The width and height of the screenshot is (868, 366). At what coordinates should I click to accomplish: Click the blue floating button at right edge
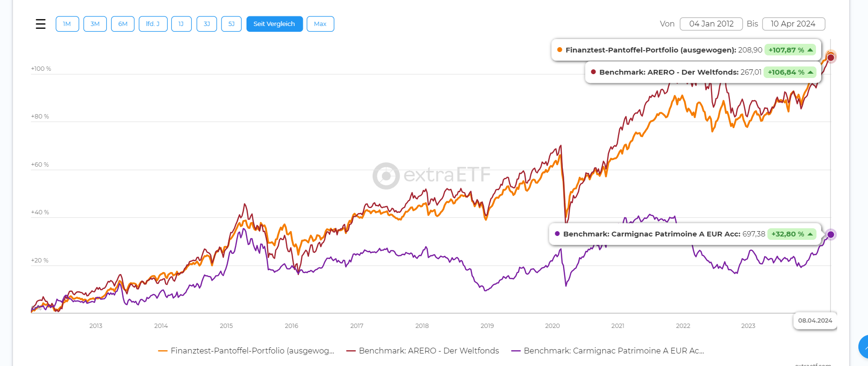[863, 347]
